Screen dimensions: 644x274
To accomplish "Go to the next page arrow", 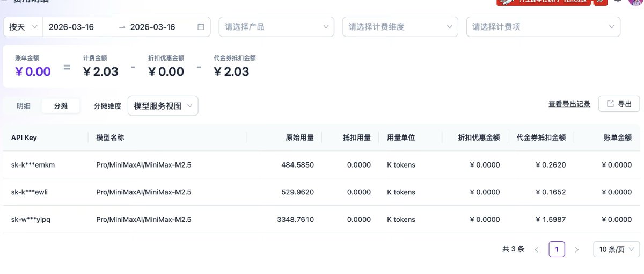I will [577, 249].
